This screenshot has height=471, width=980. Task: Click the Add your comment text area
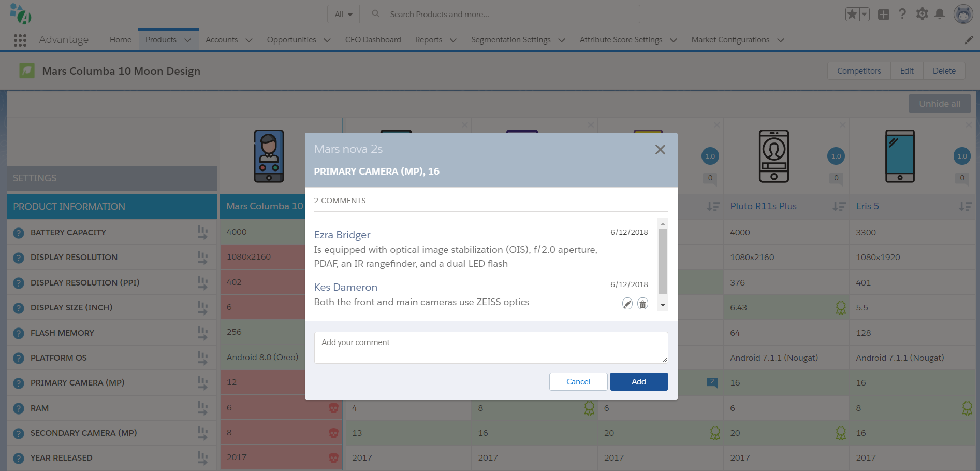point(491,348)
